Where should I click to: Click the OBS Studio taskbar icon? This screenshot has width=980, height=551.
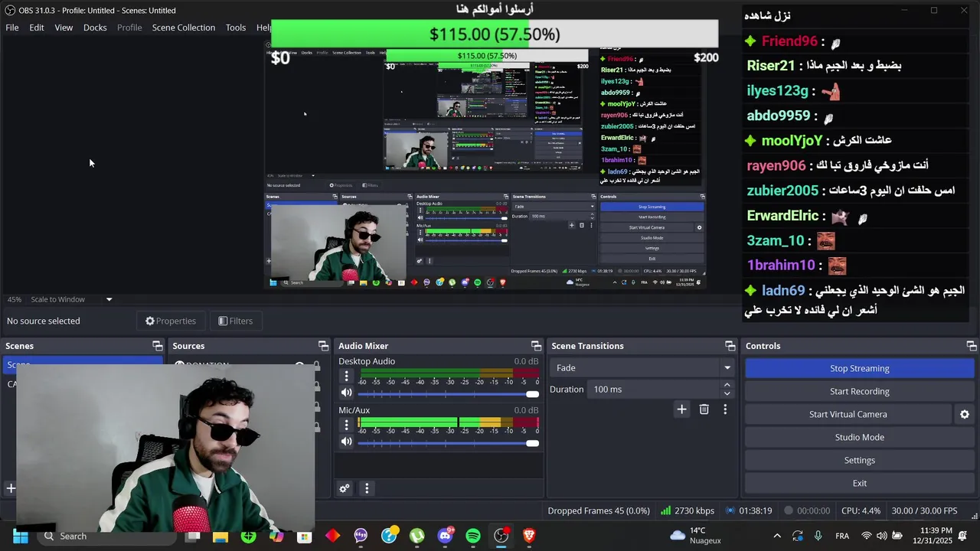(x=501, y=536)
